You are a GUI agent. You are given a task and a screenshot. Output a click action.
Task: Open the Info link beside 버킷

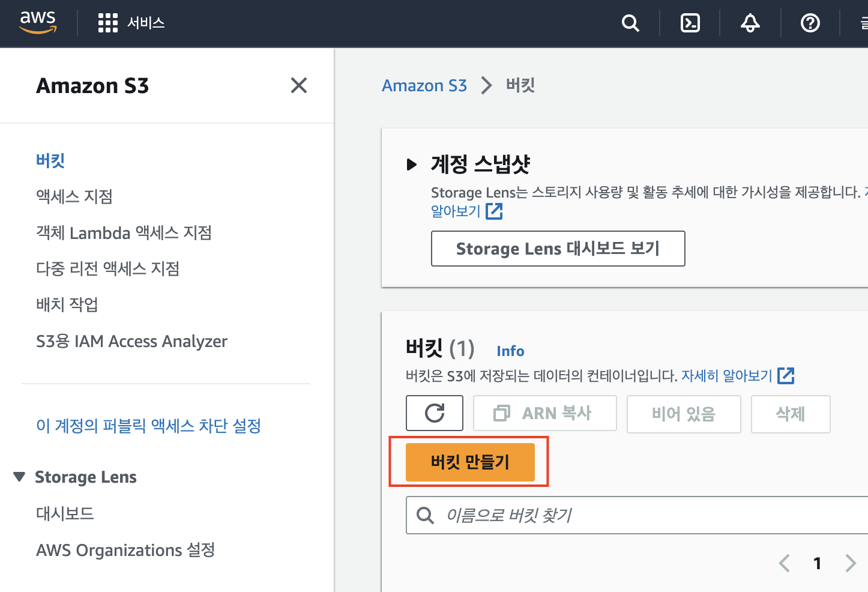(510, 351)
